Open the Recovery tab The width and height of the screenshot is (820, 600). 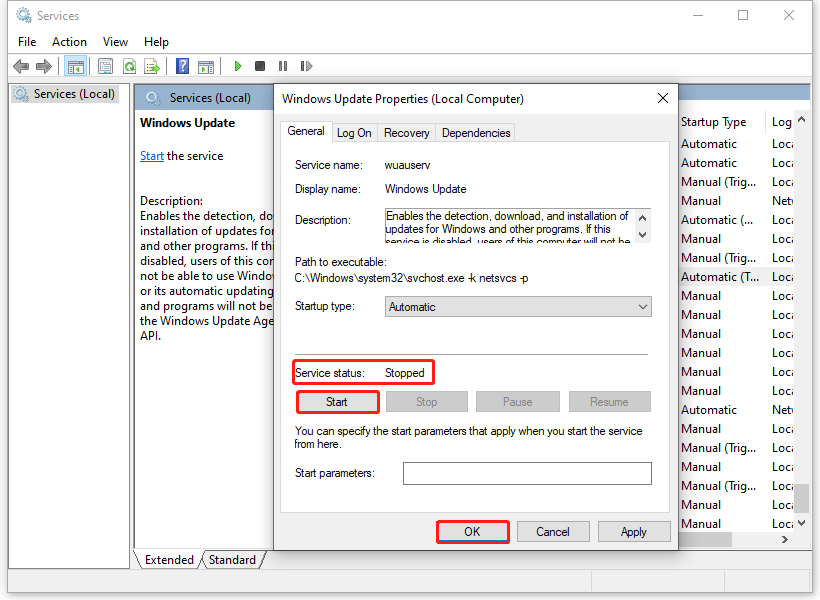[x=406, y=133]
